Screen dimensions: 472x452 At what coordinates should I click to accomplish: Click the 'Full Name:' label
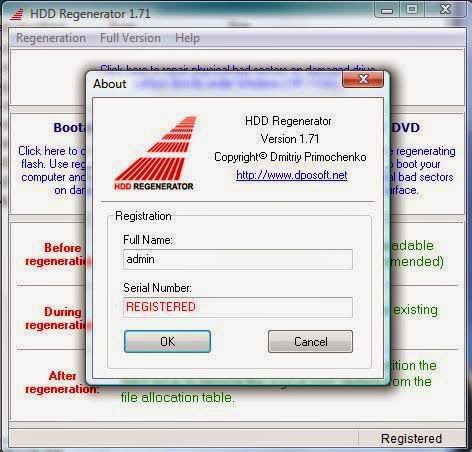coord(148,240)
